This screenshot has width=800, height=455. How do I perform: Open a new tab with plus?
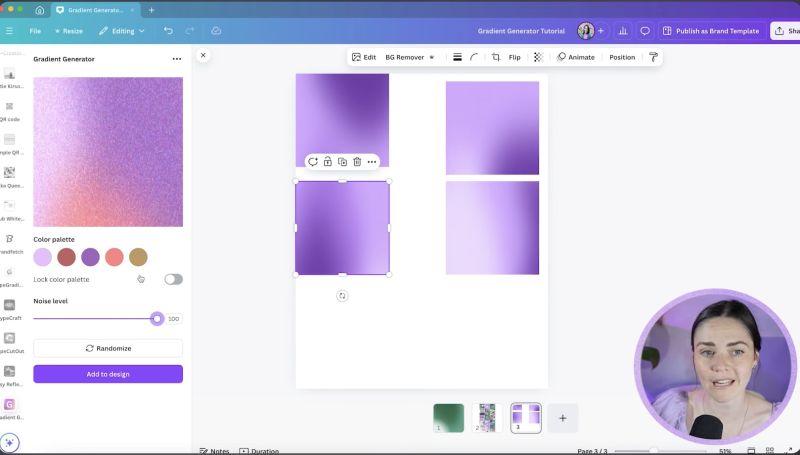[x=152, y=10]
